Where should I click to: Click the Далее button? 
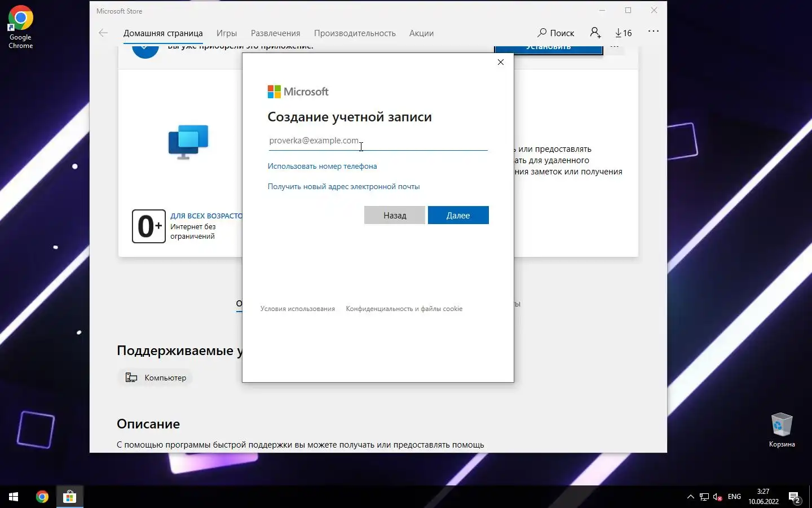click(458, 215)
